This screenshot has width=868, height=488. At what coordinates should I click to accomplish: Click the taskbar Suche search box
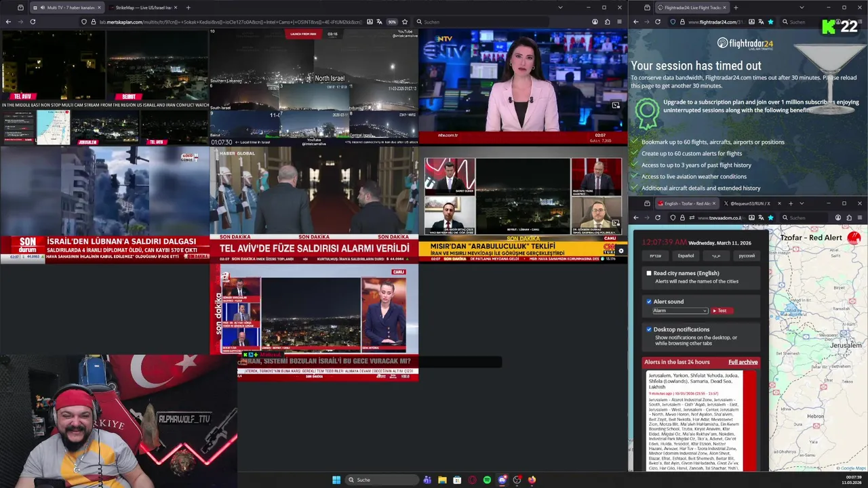(382, 480)
